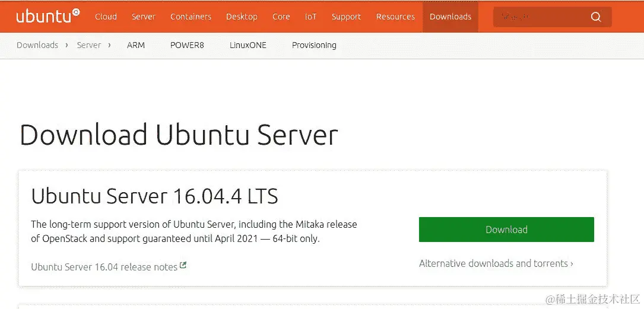Click the external link icon beside release notes

(183, 266)
